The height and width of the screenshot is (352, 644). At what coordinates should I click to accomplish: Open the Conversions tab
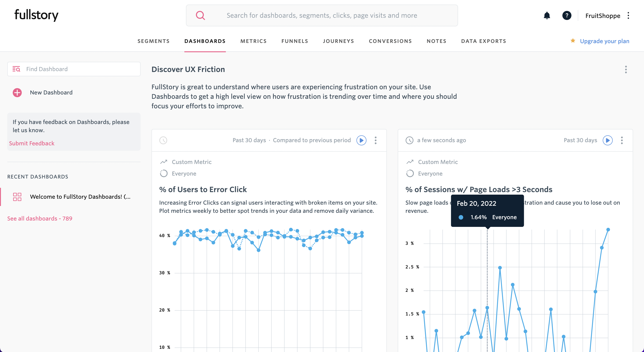[390, 41]
